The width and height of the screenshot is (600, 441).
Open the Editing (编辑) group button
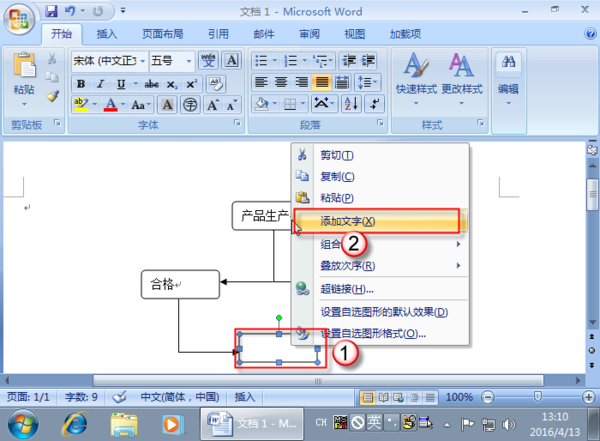(x=509, y=80)
